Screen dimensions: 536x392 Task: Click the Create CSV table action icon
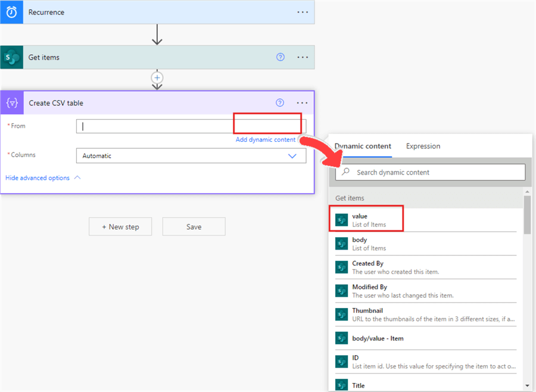click(x=12, y=103)
